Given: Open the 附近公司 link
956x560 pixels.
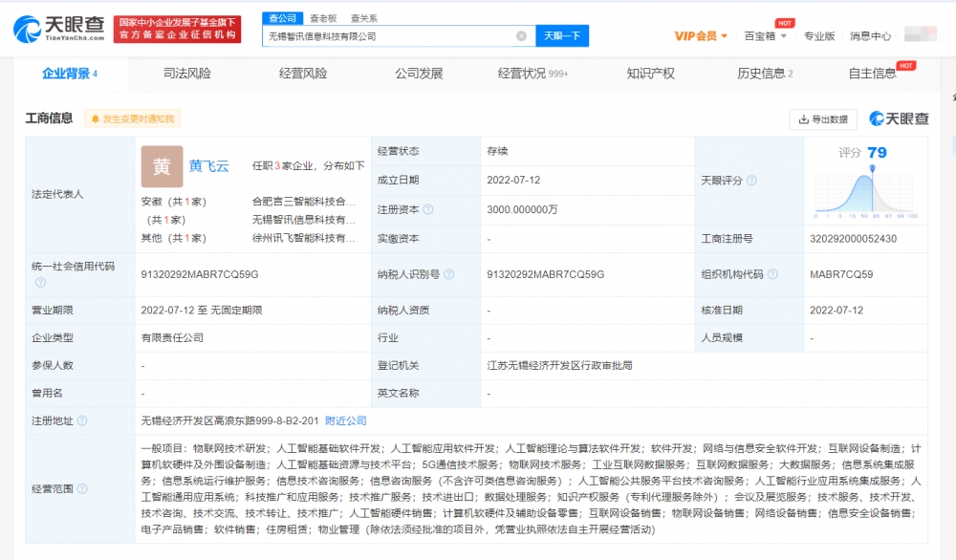Looking at the screenshot, I should pos(345,420).
